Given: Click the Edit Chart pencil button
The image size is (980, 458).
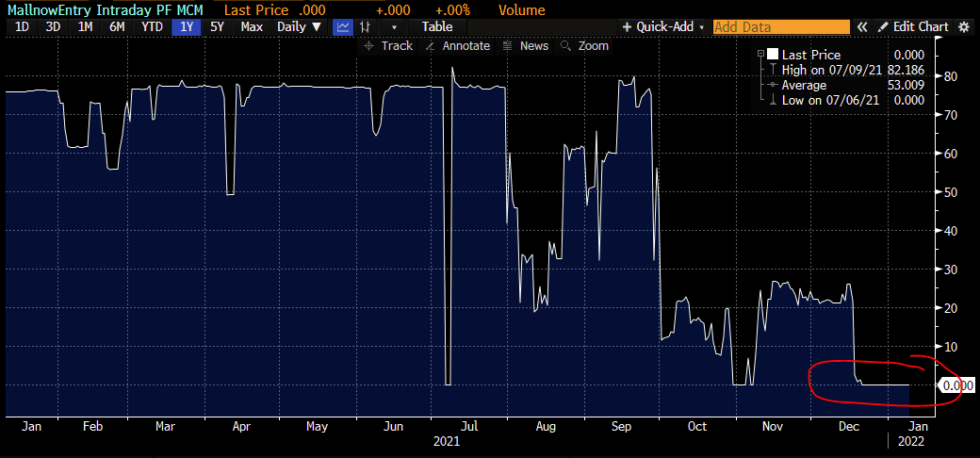Looking at the screenshot, I should point(913,27).
